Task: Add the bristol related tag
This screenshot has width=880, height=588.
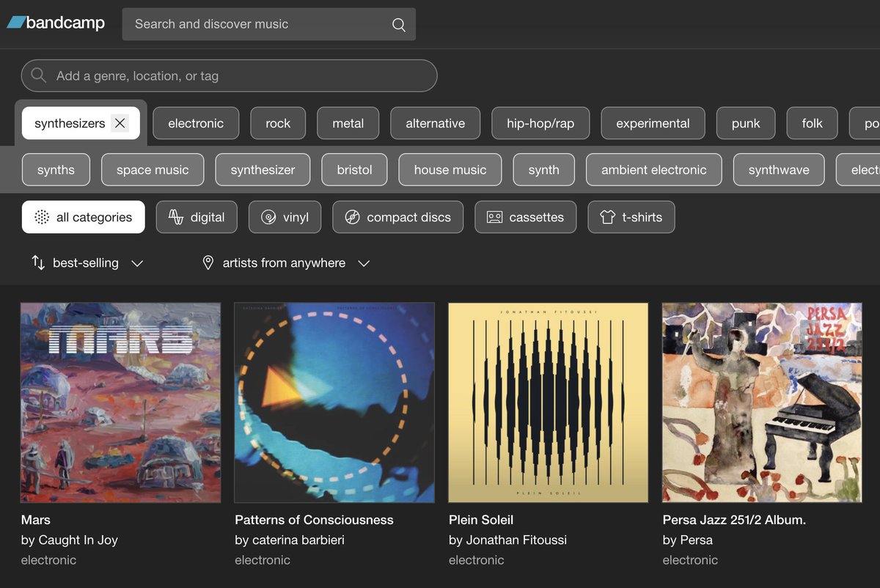Action: [355, 169]
